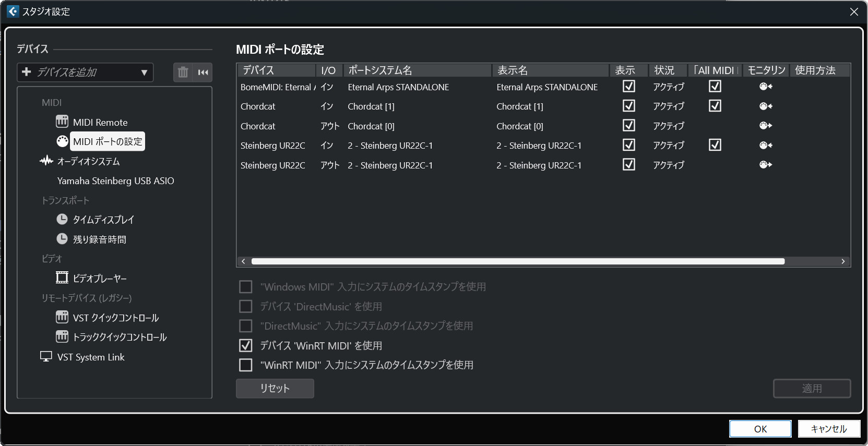This screenshot has width=868, height=446.
Task: Select 残り録音時間 in device tree
Action: pos(99,239)
